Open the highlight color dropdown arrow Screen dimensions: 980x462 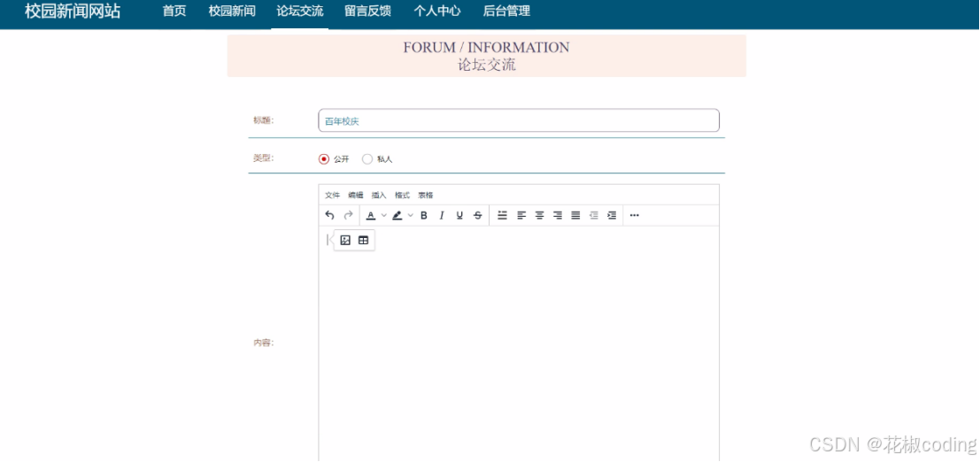[x=411, y=215]
